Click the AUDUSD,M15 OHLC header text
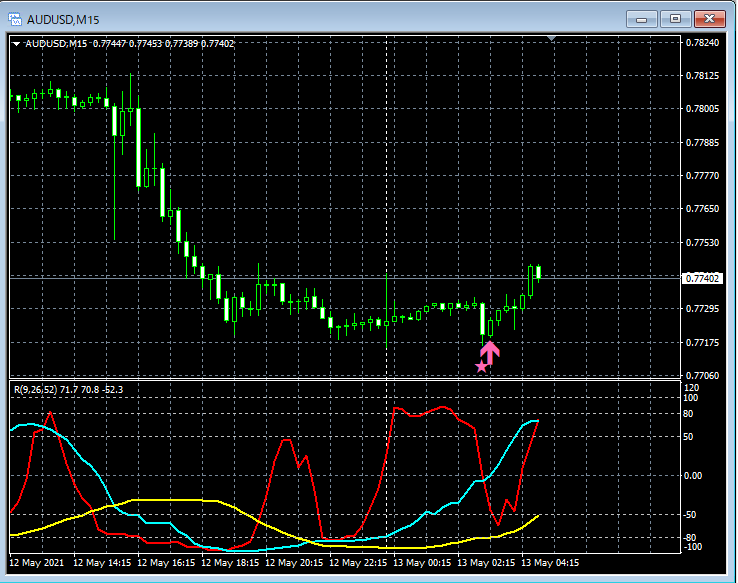 129,44
